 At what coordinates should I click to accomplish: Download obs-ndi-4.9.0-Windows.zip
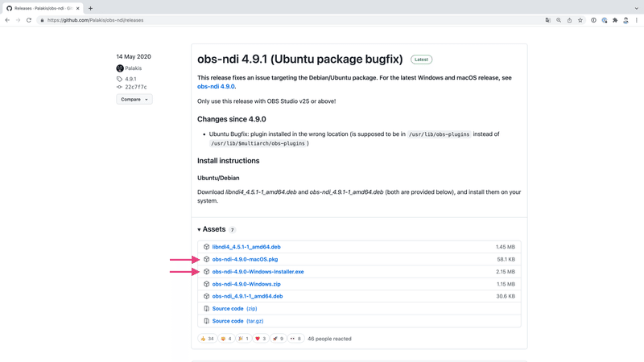pyautogui.click(x=246, y=284)
